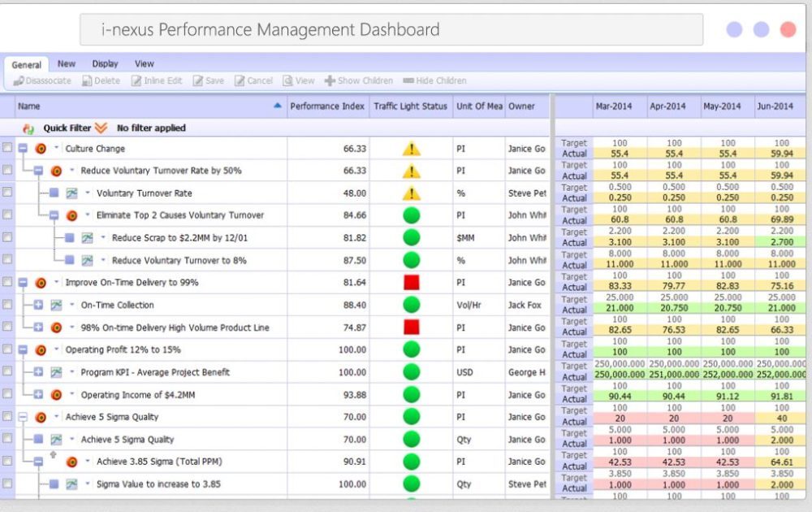
Task: Click the Inline Edit button
Action: pyautogui.click(x=158, y=81)
